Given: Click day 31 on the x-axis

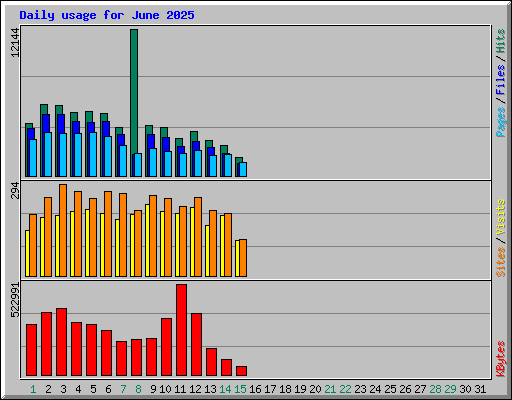Looking at the screenshot, I should [480, 389].
